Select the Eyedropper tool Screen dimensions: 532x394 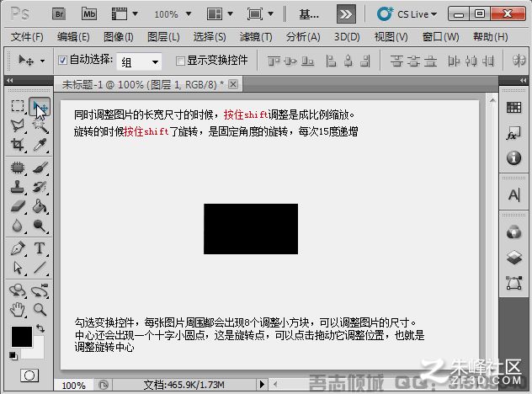[x=40, y=145]
